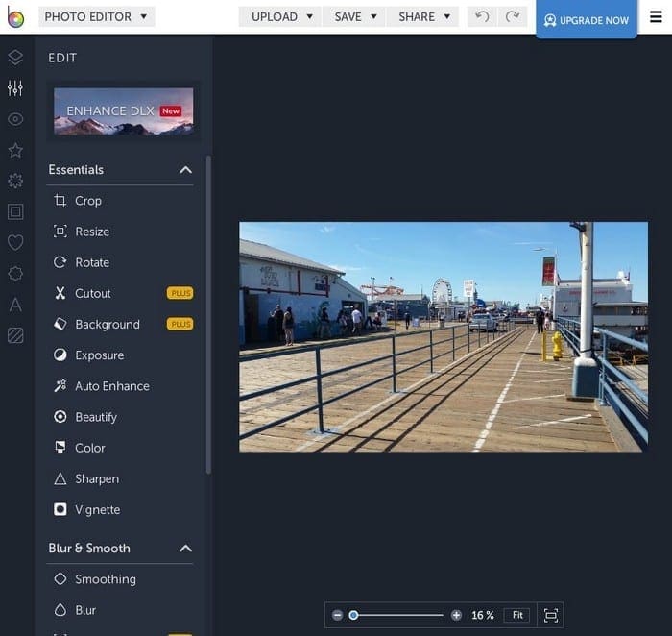Open the Overlays badge icon in sidebar
This screenshot has width=672, height=636.
click(15, 274)
